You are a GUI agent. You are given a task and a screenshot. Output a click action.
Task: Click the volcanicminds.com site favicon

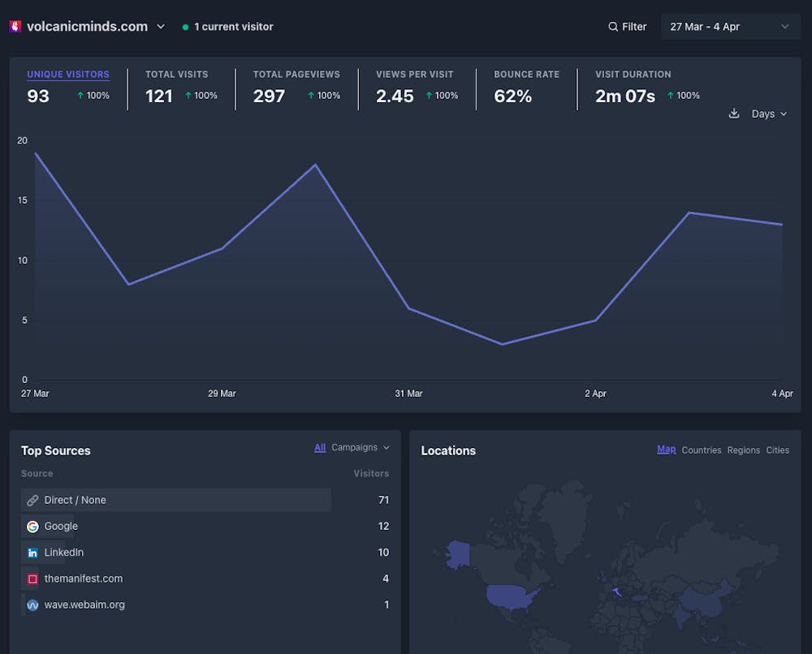[15, 27]
